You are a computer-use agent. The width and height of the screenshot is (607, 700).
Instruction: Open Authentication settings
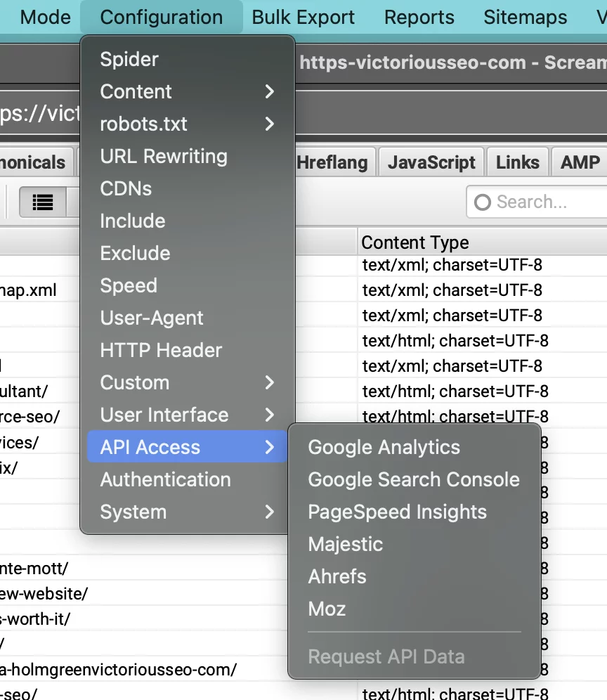[188, 479]
